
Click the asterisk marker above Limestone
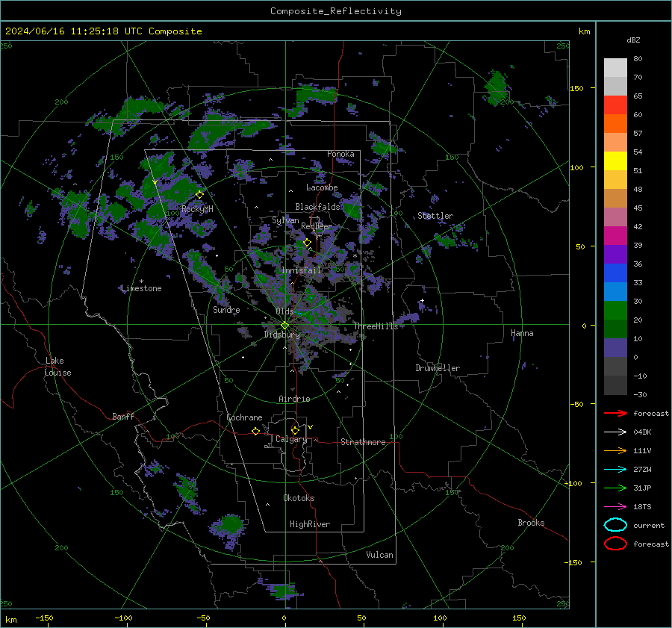click(141, 282)
